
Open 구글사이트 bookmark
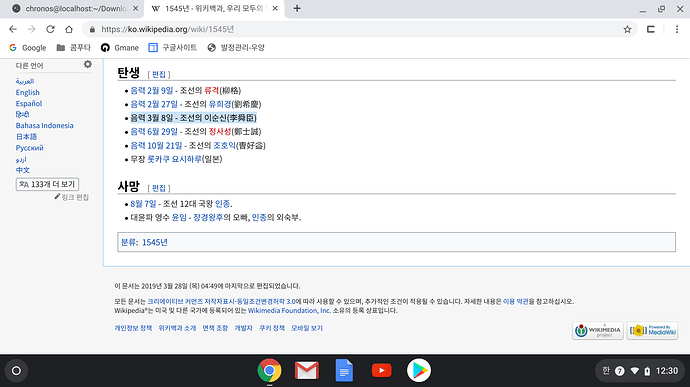[x=172, y=48]
